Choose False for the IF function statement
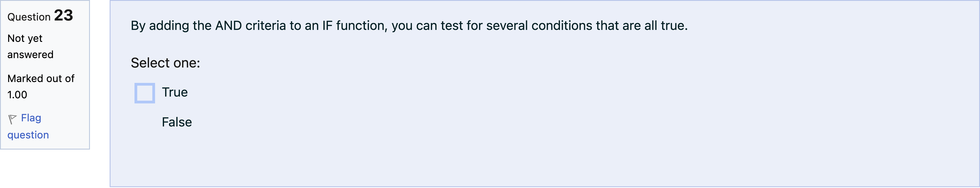 point(177,122)
